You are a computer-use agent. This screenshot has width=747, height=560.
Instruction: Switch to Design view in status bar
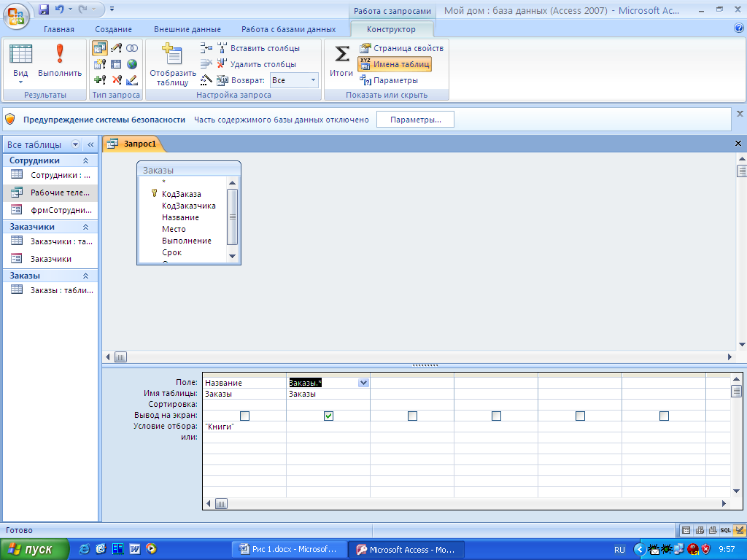[x=740, y=530]
